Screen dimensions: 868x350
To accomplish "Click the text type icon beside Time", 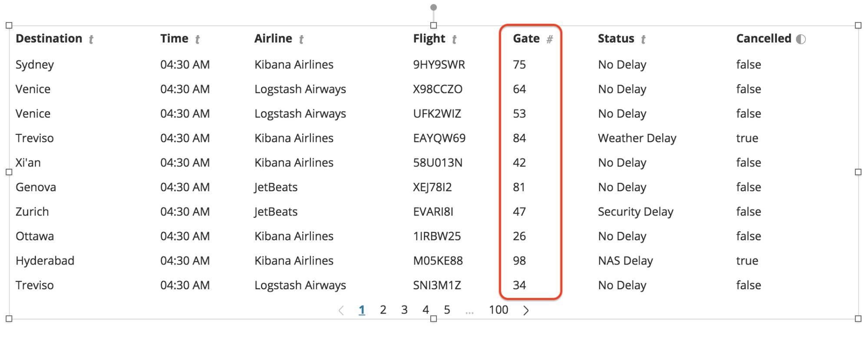I will 197,40.
